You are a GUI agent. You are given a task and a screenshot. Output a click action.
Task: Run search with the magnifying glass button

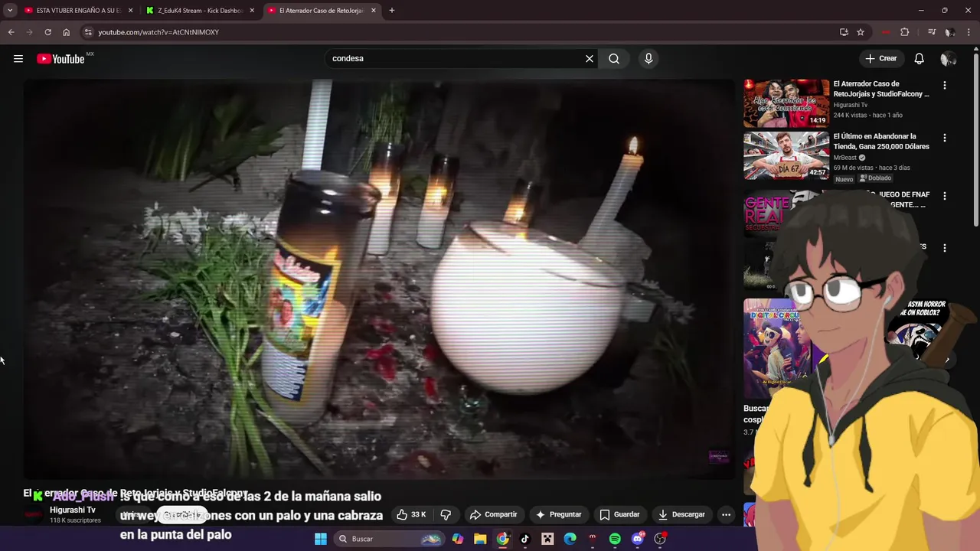[x=614, y=58]
